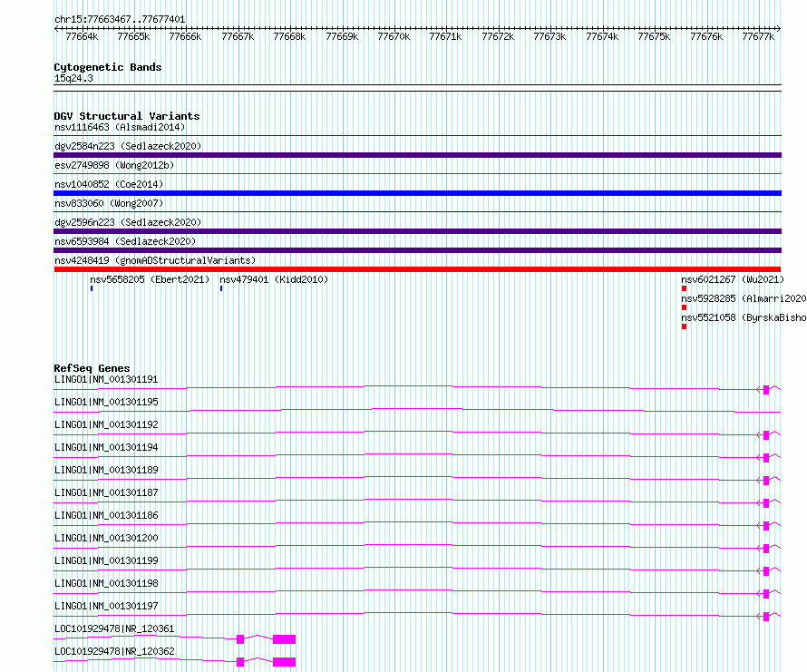
Task: Select transcript LINGO1|NM_001301197
Action: coord(106,606)
